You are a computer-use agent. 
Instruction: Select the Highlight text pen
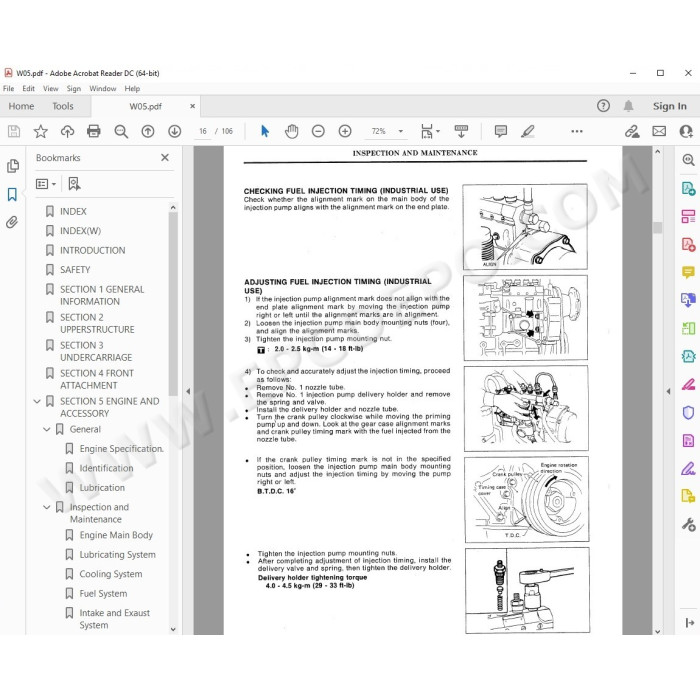point(528,131)
